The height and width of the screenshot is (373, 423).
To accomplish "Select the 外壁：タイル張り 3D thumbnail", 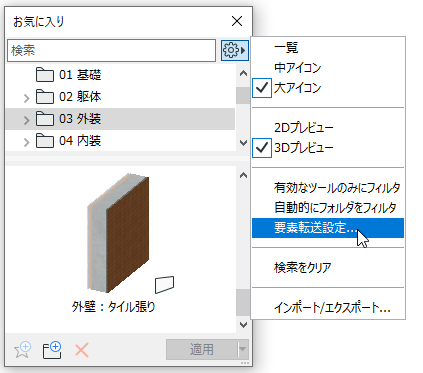I will coord(118,233).
